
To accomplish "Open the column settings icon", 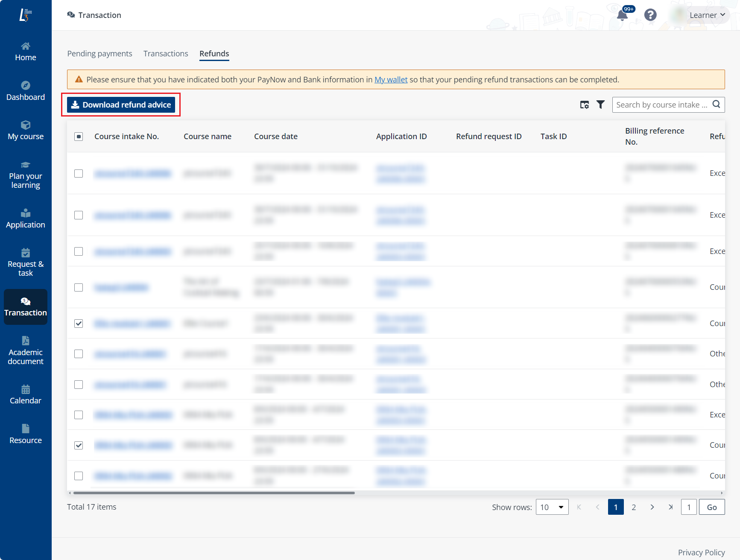I will click(x=584, y=105).
